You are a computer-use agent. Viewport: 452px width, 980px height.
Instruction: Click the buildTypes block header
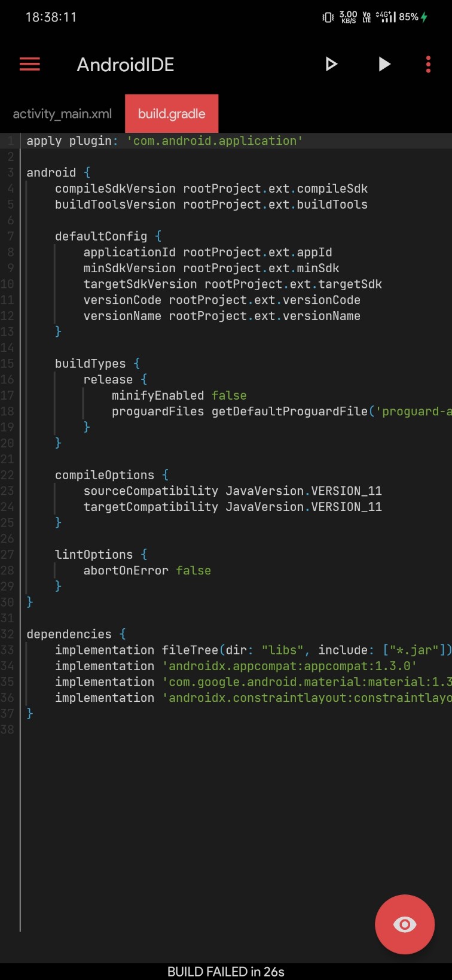97,364
